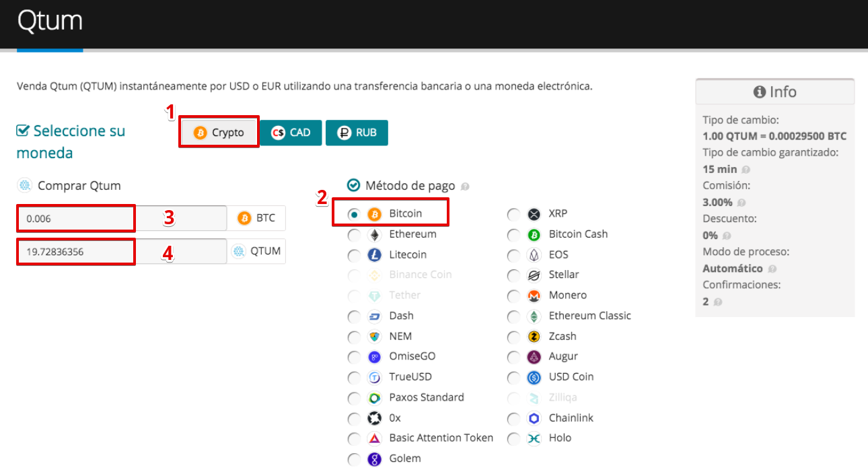Click the Info panel header
The image size is (868, 474).
click(x=775, y=92)
